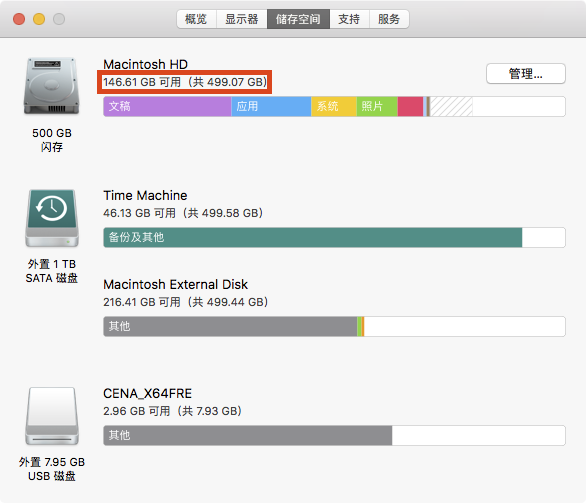Screen dimensions: 586x503
Task: Click the yellow minimize window button
Action: [39, 19]
